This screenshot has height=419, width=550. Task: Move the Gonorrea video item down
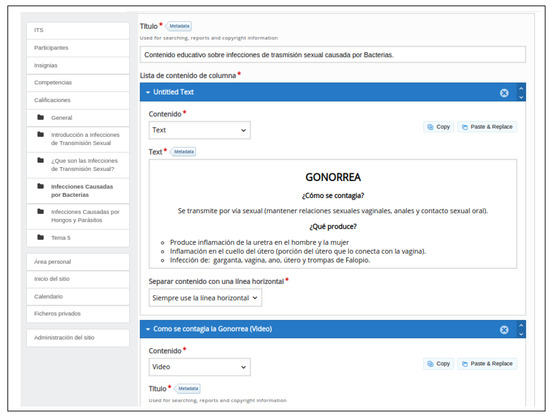tap(521, 334)
